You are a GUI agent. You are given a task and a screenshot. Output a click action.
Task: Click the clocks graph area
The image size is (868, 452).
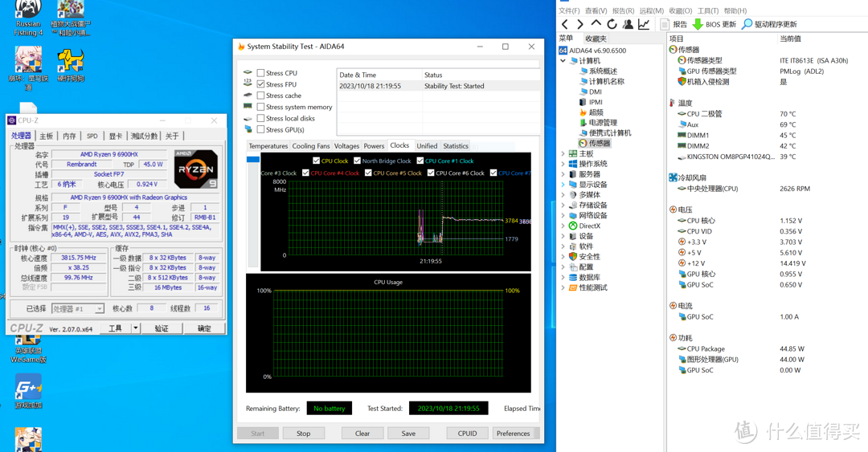395,218
